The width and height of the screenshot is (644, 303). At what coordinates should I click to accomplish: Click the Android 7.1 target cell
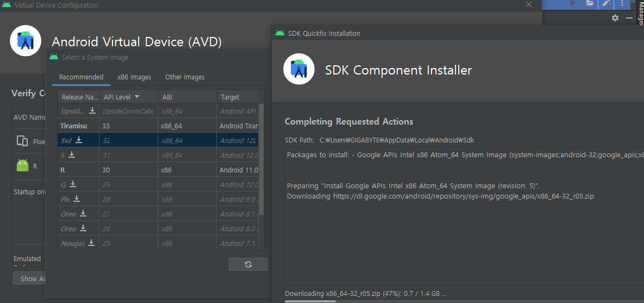pos(238,243)
